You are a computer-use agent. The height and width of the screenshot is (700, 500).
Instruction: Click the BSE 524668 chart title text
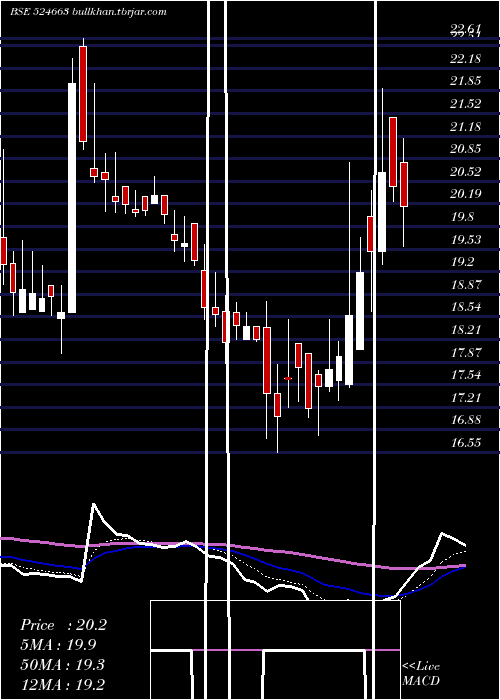(x=89, y=12)
